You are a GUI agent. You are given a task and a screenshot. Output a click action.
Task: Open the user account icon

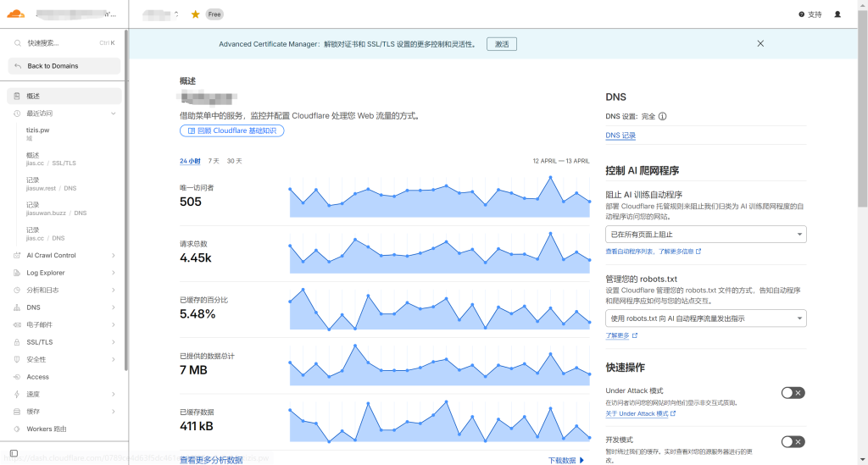[x=837, y=14]
